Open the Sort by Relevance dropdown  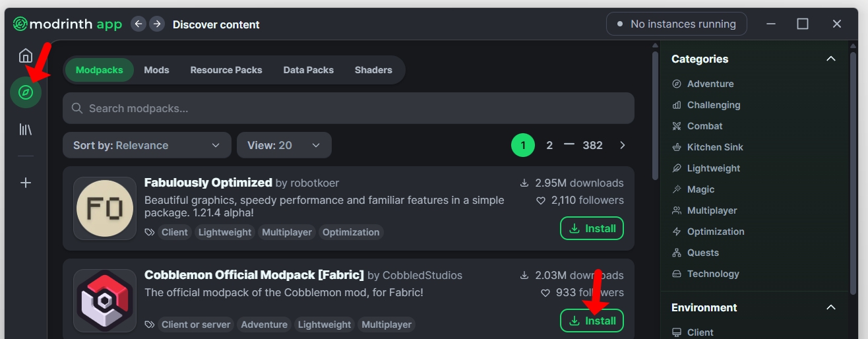click(146, 145)
